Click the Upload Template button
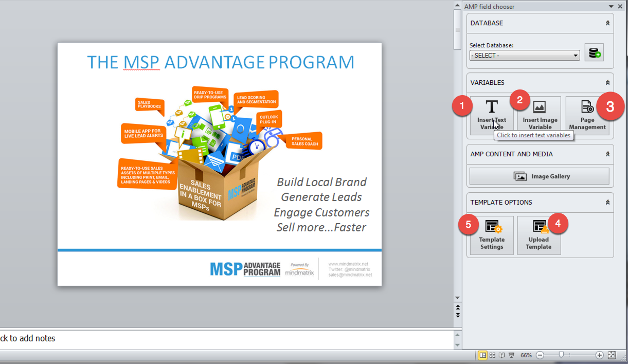 539,235
